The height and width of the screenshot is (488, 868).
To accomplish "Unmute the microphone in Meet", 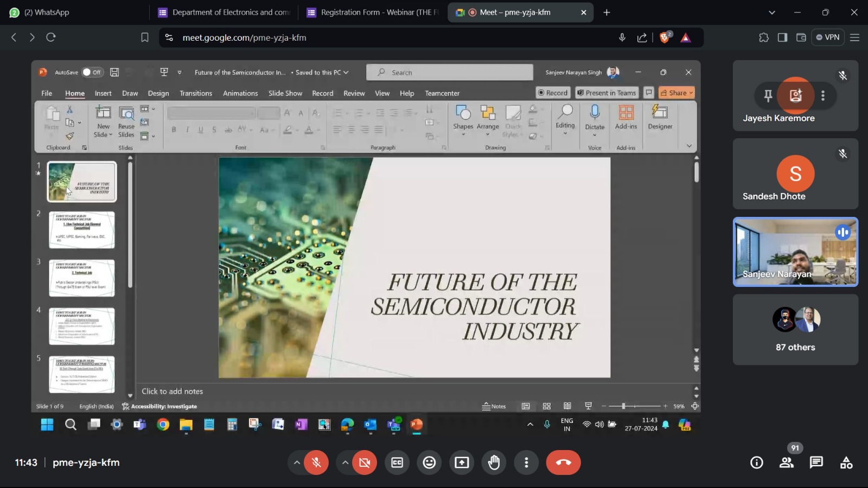I will [316, 462].
